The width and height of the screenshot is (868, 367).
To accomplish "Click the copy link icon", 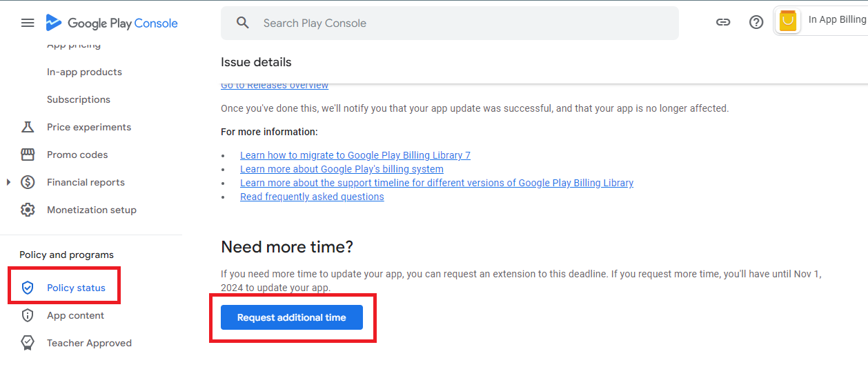I will tap(723, 22).
